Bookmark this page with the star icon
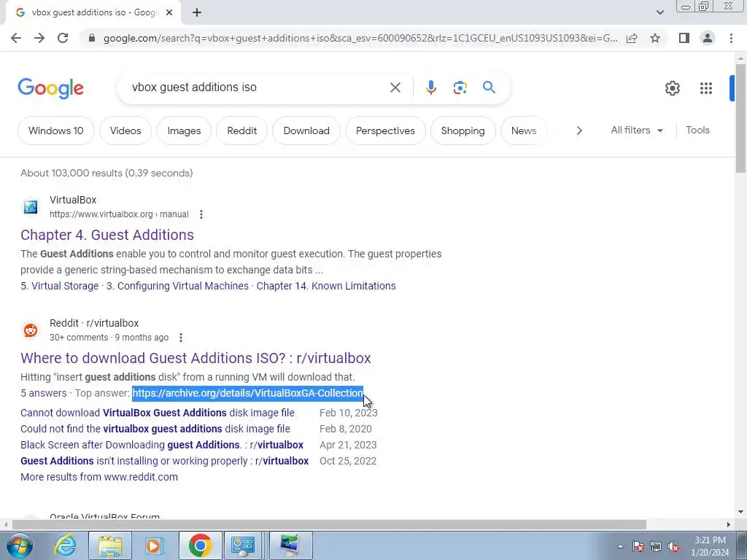Viewport: 747px width, 560px height. tap(655, 38)
